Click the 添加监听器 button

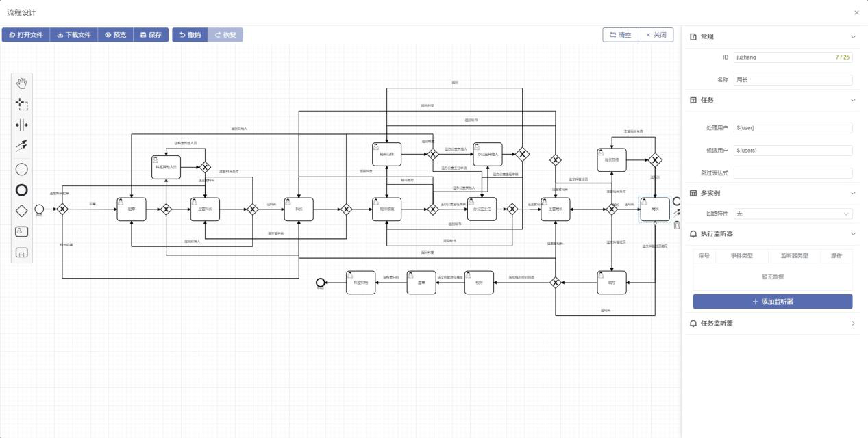tap(773, 301)
